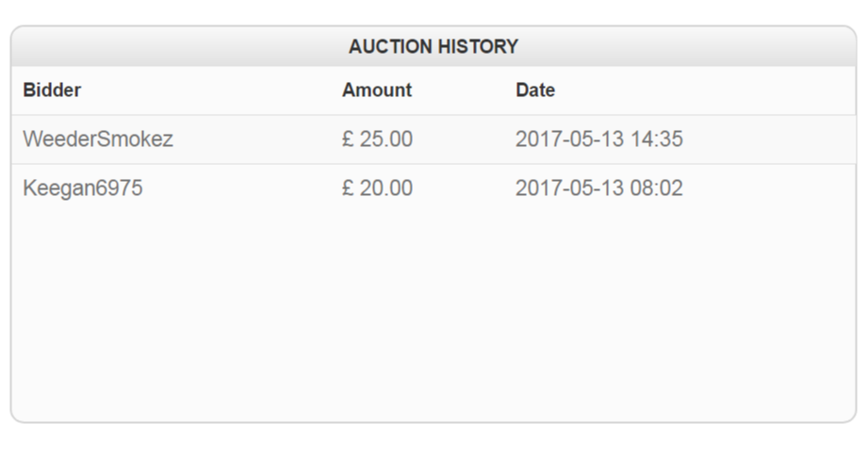The width and height of the screenshot is (868, 456).
Task: Click the 08:02 time in Keegan6975's bid
Action: point(658,188)
